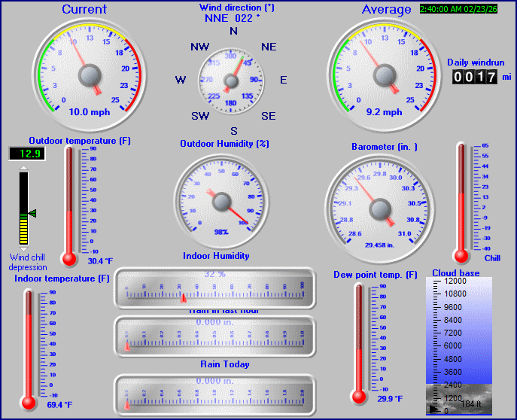Click the Cloud base altitude chart

[x=458, y=345]
